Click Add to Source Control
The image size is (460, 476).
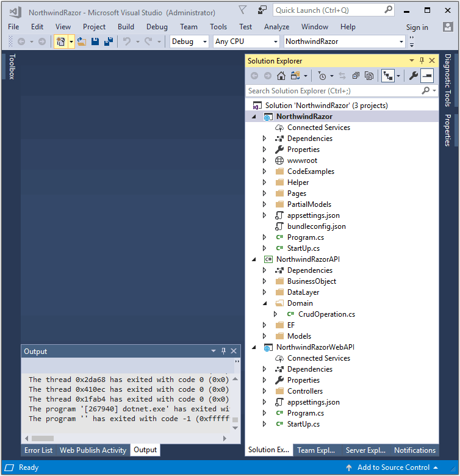tap(394, 467)
